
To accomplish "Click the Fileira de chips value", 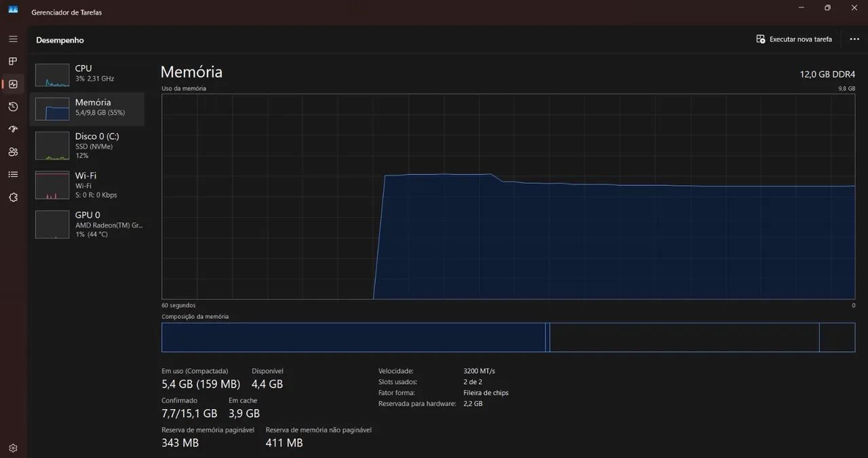I will coord(486,393).
